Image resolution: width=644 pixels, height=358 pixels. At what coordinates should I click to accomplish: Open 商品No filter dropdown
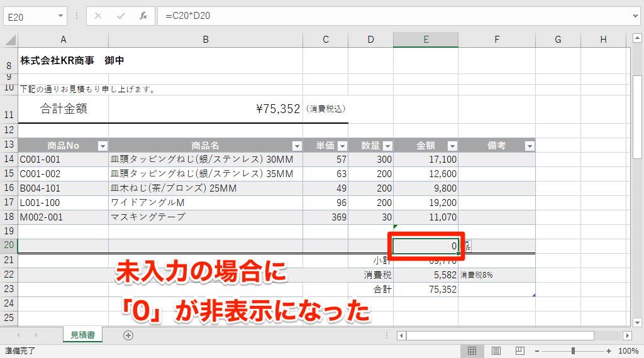coord(103,146)
